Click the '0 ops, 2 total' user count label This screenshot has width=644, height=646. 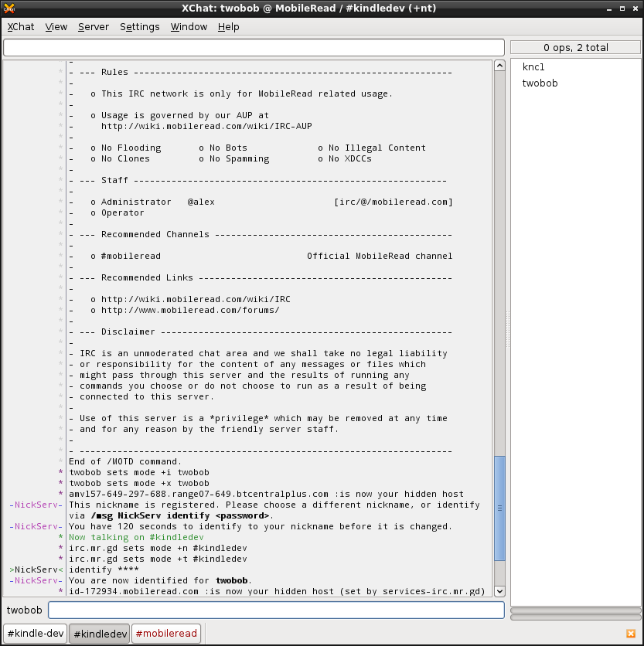(575, 47)
